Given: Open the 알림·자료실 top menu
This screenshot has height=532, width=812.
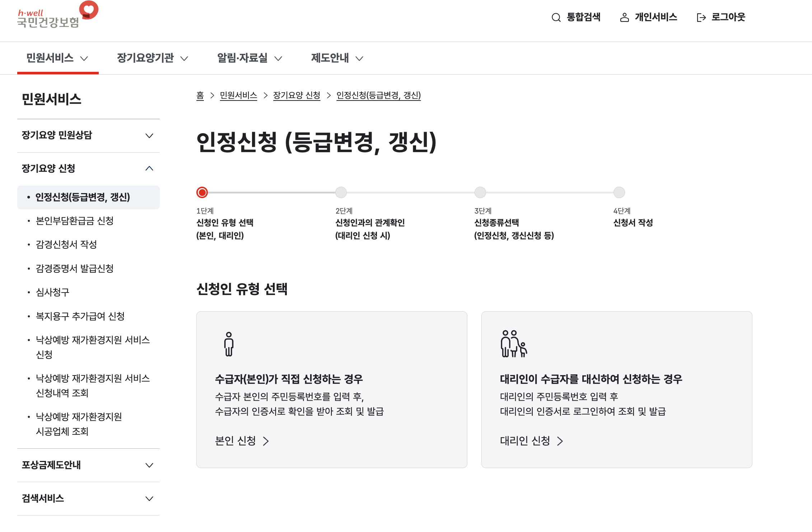Looking at the screenshot, I should pos(250,58).
